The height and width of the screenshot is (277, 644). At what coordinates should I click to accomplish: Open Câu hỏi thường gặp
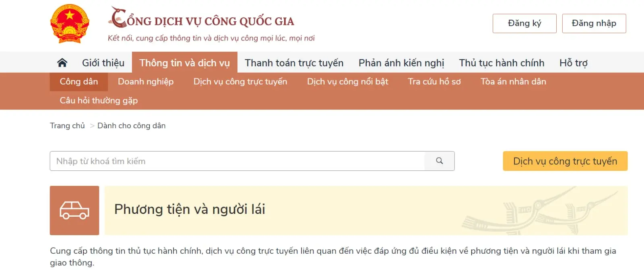tap(99, 101)
